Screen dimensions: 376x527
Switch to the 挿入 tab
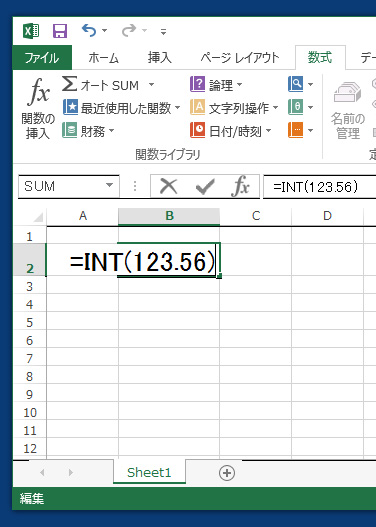pyautogui.click(x=160, y=57)
